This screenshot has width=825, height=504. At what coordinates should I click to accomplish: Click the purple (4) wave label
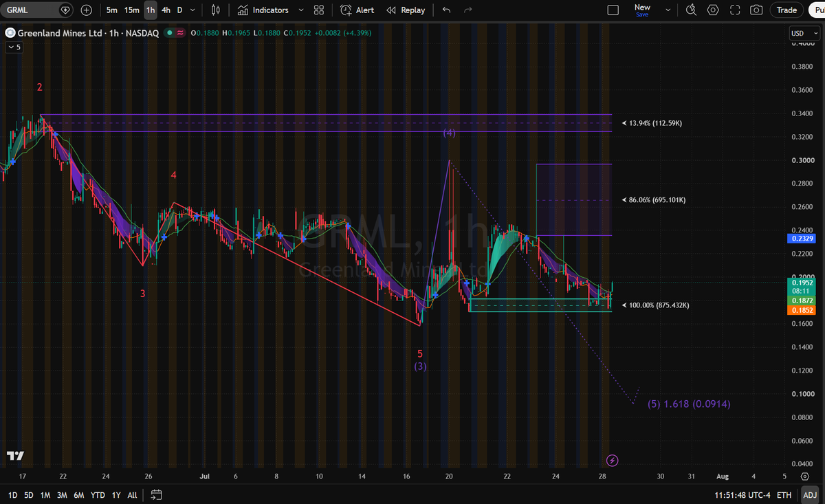(x=449, y=133)
